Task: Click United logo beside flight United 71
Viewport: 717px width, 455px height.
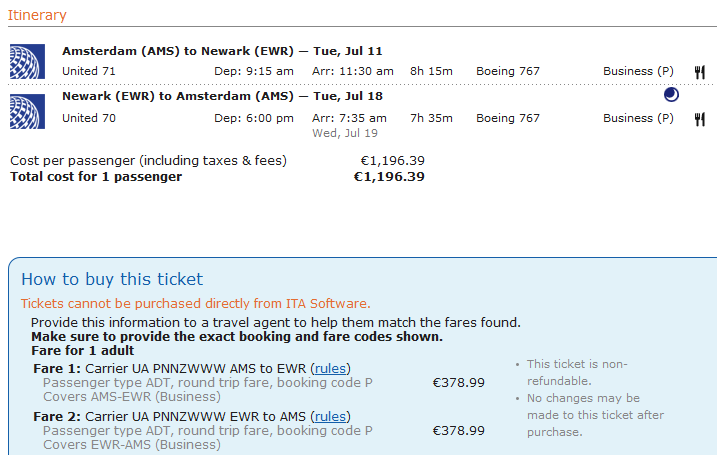Action: click(x=27, y=61)
